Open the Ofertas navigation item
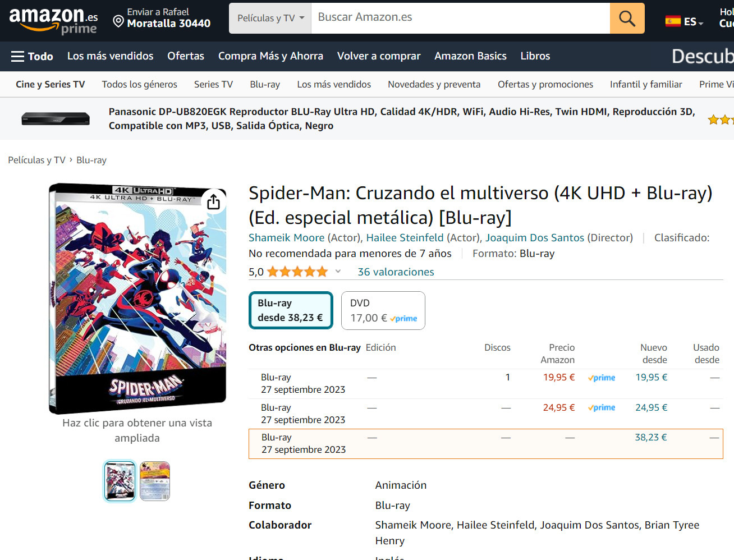The height and width of the screenshot is (560, 734). (186, 56)
